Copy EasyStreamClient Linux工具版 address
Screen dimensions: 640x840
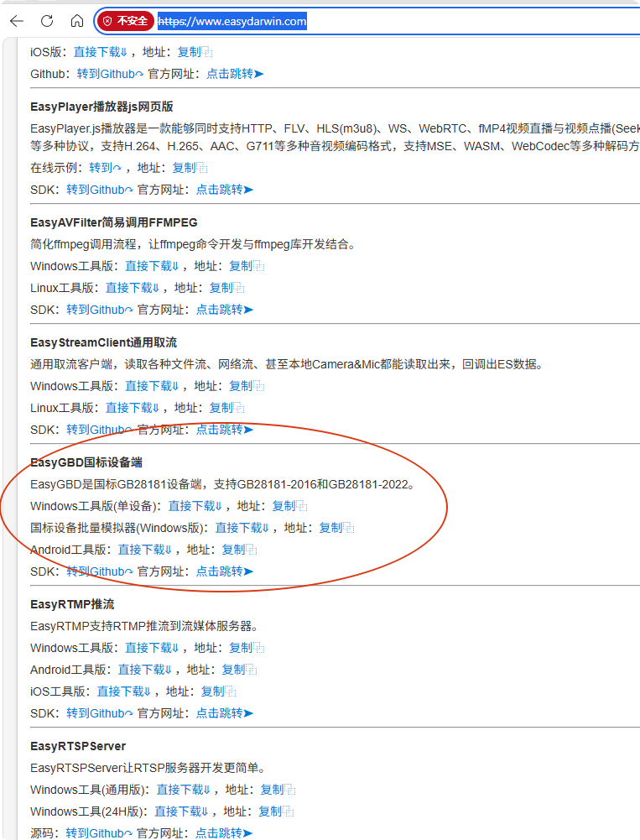[x=227, y=408]
